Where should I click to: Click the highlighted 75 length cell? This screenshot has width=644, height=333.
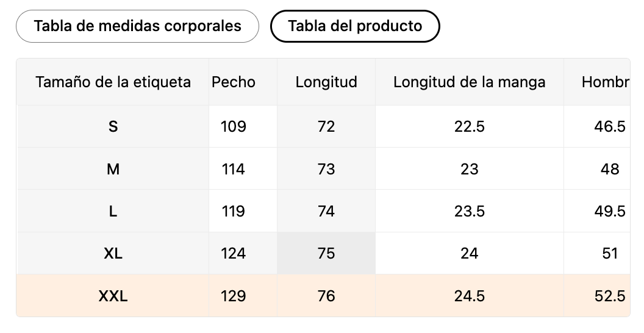pos(326,253)
